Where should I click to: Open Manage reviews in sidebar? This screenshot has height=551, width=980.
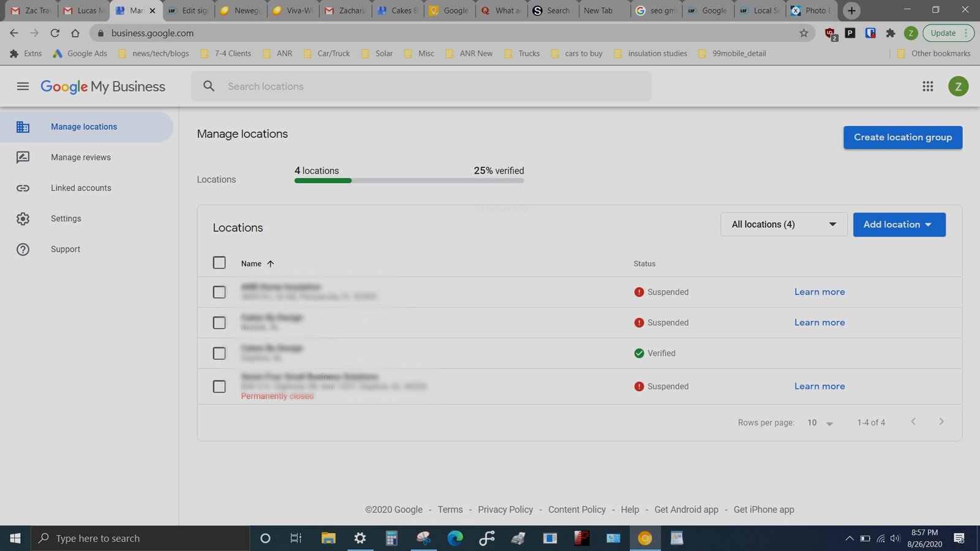81,157
